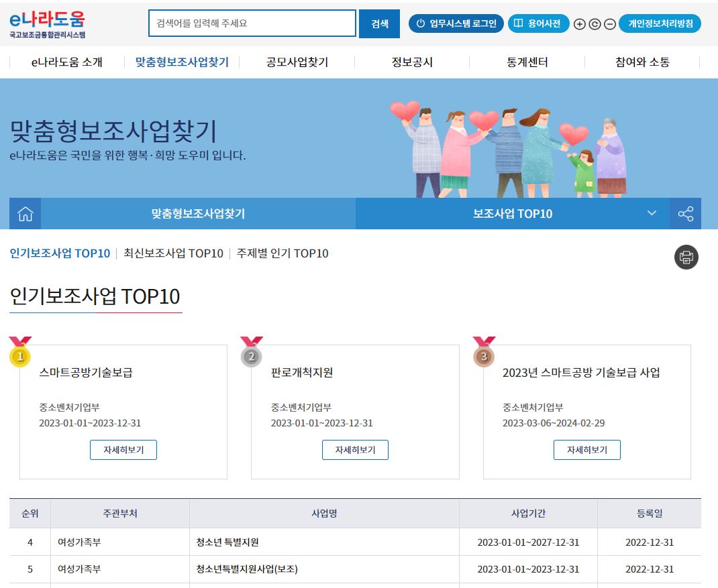The height and width of the screenshot is (588, 718).
Task: Switch to the 최신보조사업 TOP10 tab
Action: point(173,253)
